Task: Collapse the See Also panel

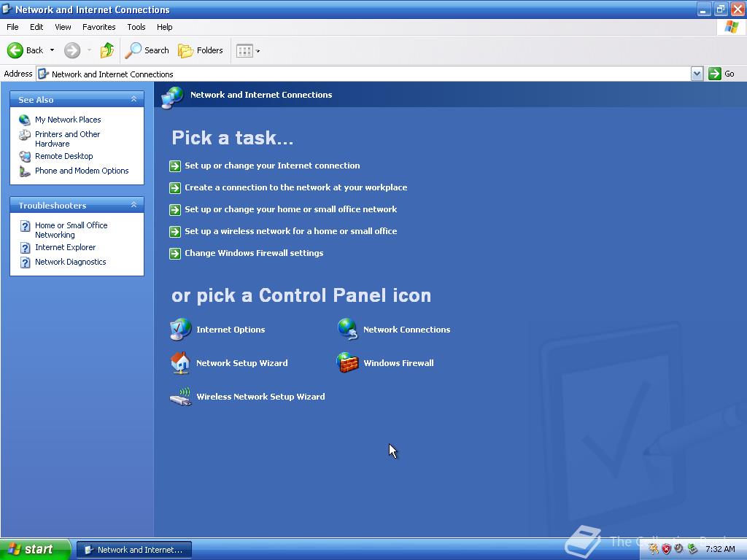Action: pos(134,99)
